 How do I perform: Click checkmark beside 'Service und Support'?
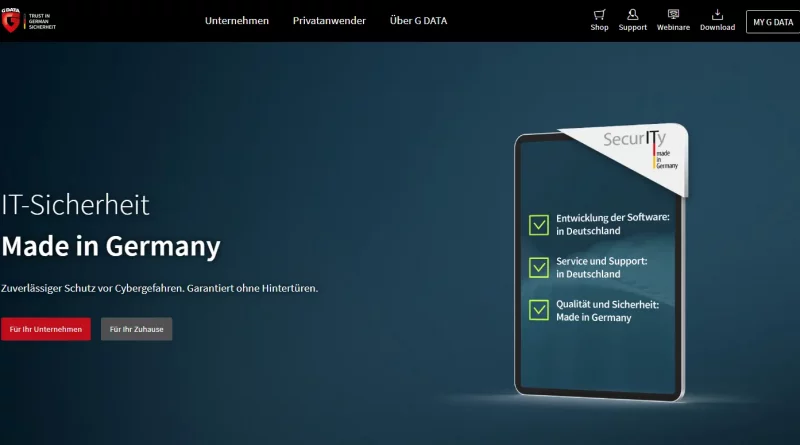coord(539,267)
